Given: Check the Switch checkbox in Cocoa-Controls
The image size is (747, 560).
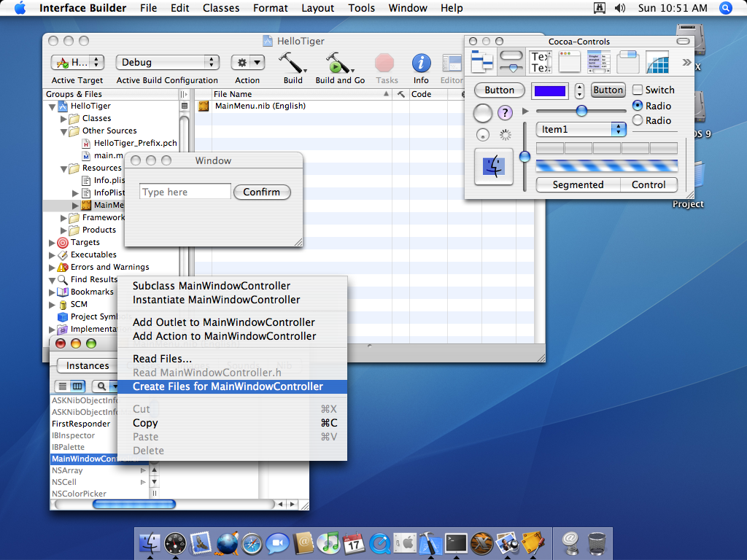Looking at the screenshot, I should pos(638,90).
